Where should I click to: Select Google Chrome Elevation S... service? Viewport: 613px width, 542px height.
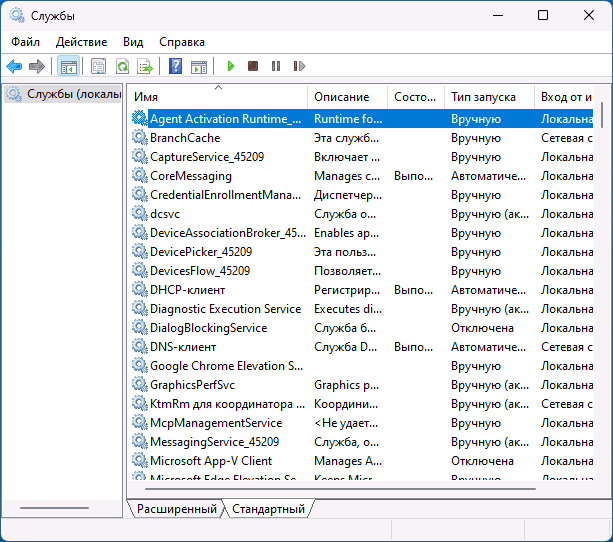pyautogui.click(x=226, y=366)
